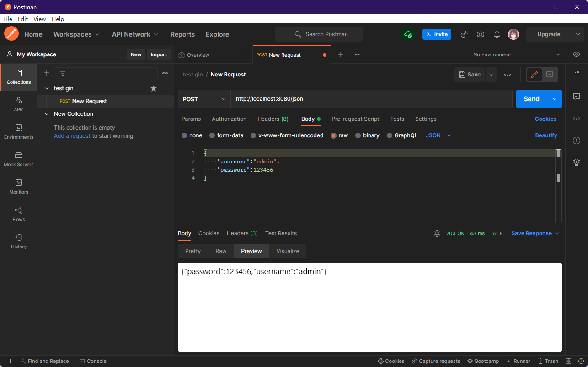Switch to the Raw response view tab
This screenshot has height=367, width=588.
[221, 251]
